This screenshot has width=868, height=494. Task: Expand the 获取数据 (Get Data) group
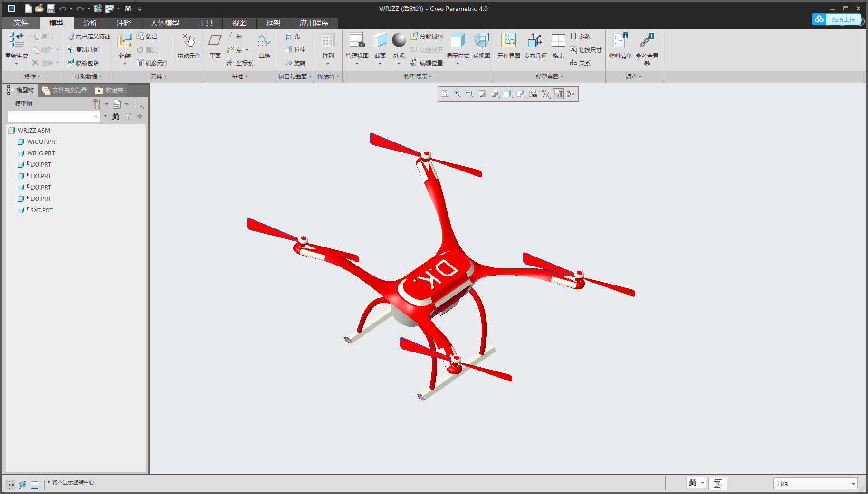(x=88, y=76)
